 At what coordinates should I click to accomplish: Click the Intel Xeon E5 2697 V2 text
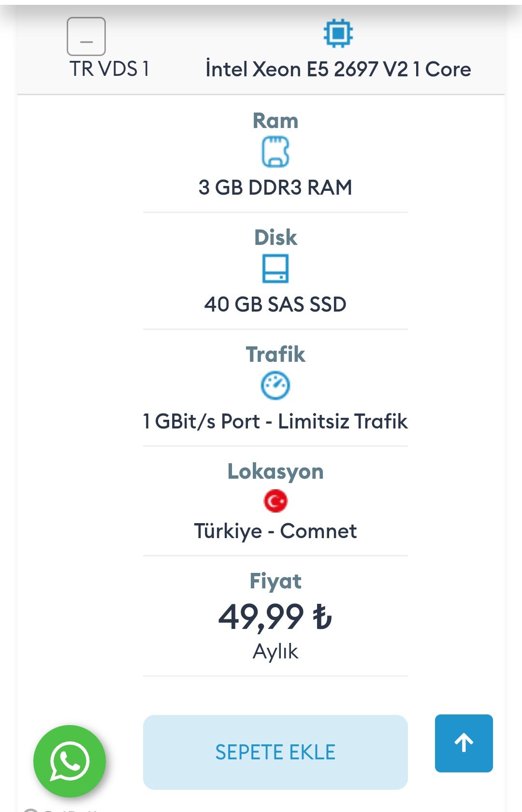[x=338, y=69]
